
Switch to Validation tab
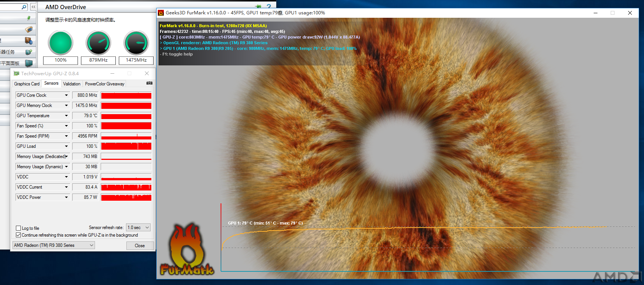(72, 84)
